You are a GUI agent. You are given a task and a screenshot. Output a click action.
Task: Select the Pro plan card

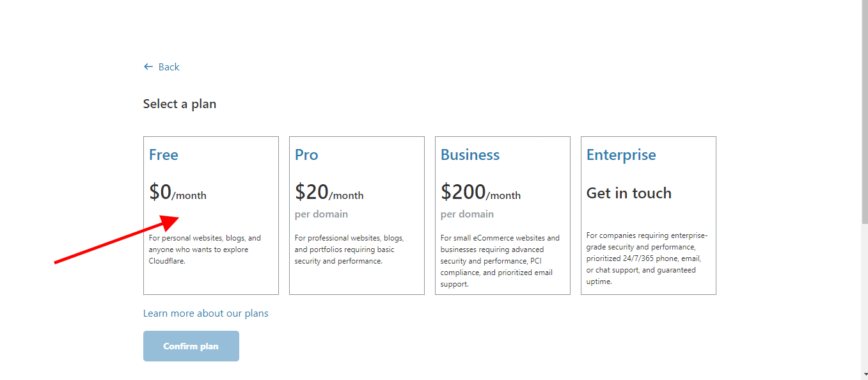coord(356,215)
